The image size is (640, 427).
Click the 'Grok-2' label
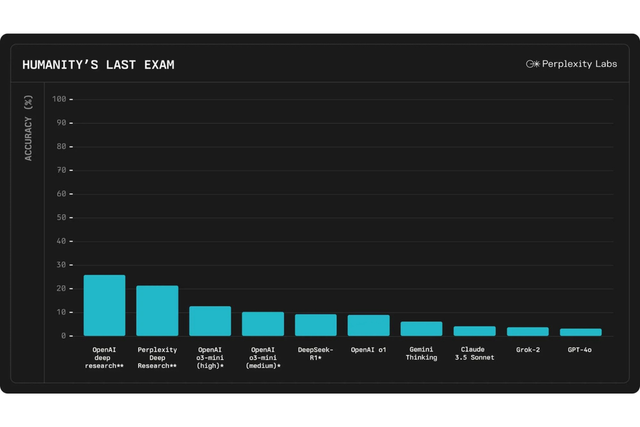tap(528, 350)
